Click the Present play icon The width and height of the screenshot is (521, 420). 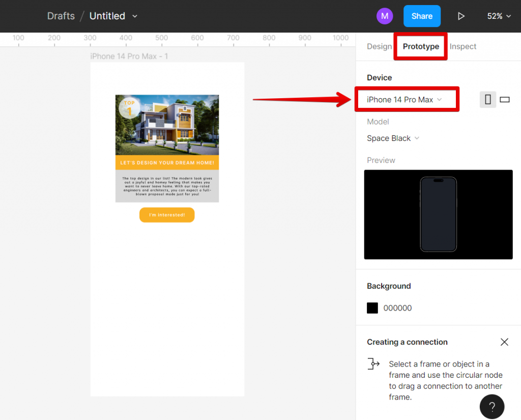coord(461,16)
